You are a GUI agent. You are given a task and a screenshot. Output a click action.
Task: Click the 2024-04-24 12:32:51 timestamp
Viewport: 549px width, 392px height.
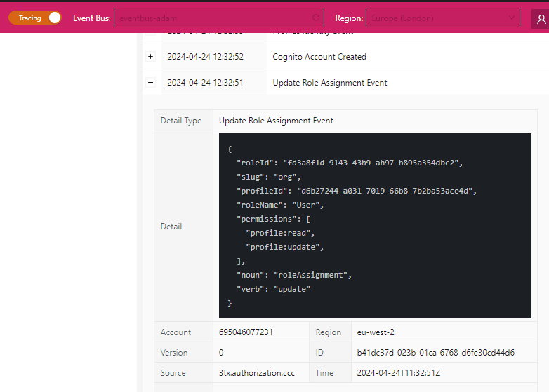pos(205,83)
